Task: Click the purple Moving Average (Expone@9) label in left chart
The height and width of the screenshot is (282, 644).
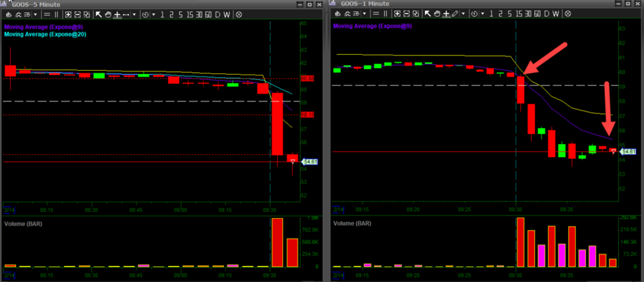Action: [x=36, y=27]
